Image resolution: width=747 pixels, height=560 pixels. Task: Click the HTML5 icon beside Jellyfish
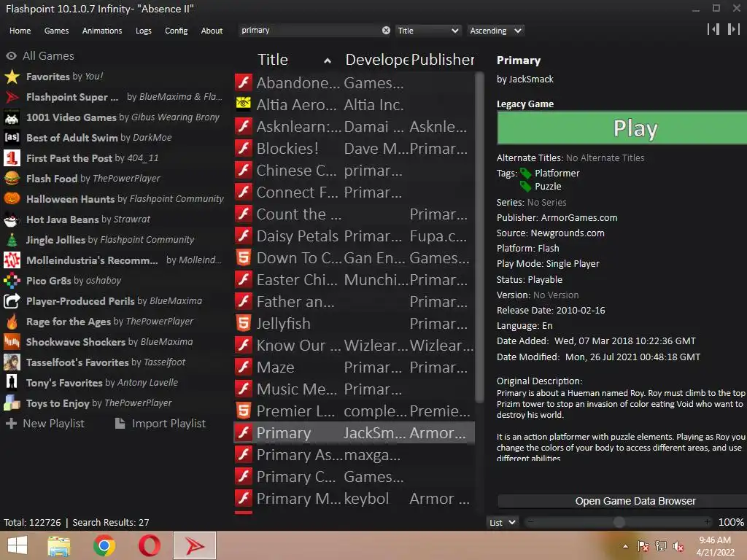click(244, 324)
